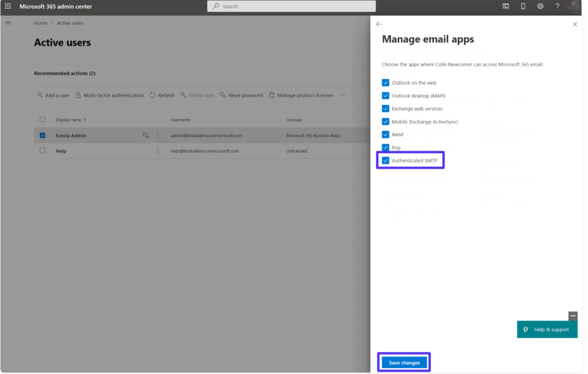This screenshot has width=588, height=374.
Task: Disable IMAP access
Action: (386, 134)
